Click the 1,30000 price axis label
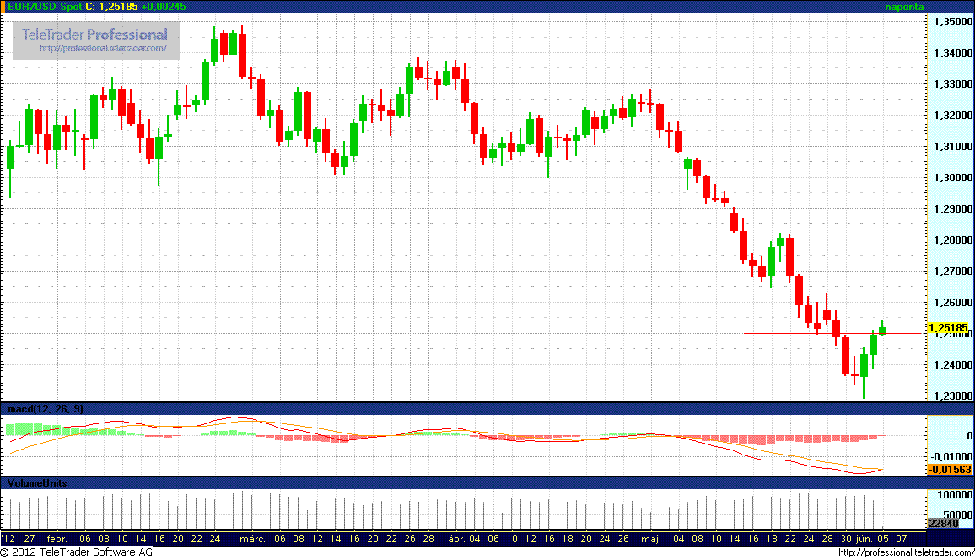975x560 pixels. coord(950,178)
